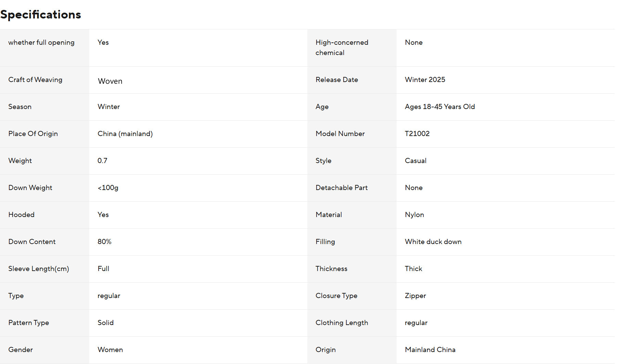The height and width of the screenshot is (364, 627).
Task: Click the Down Weight label
Action: 30,188
